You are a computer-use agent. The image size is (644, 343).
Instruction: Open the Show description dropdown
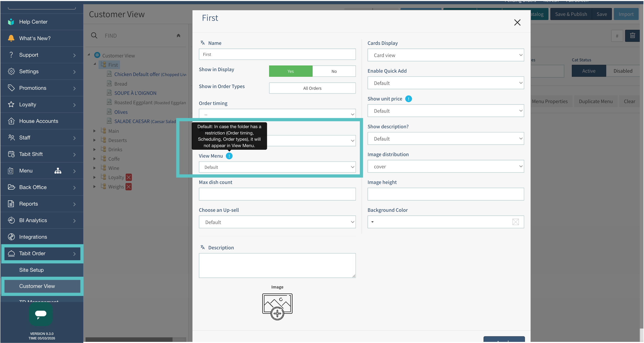click(446, 139)
